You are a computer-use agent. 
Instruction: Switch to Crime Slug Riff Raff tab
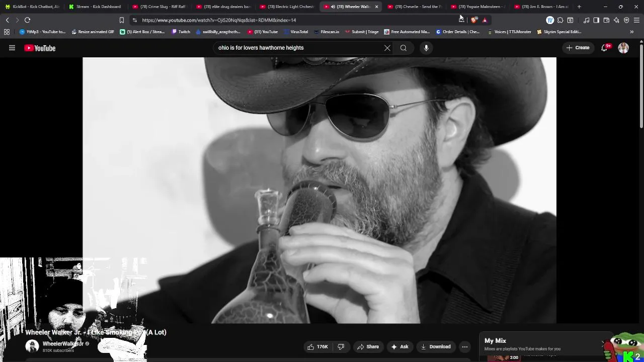point(159,7)
